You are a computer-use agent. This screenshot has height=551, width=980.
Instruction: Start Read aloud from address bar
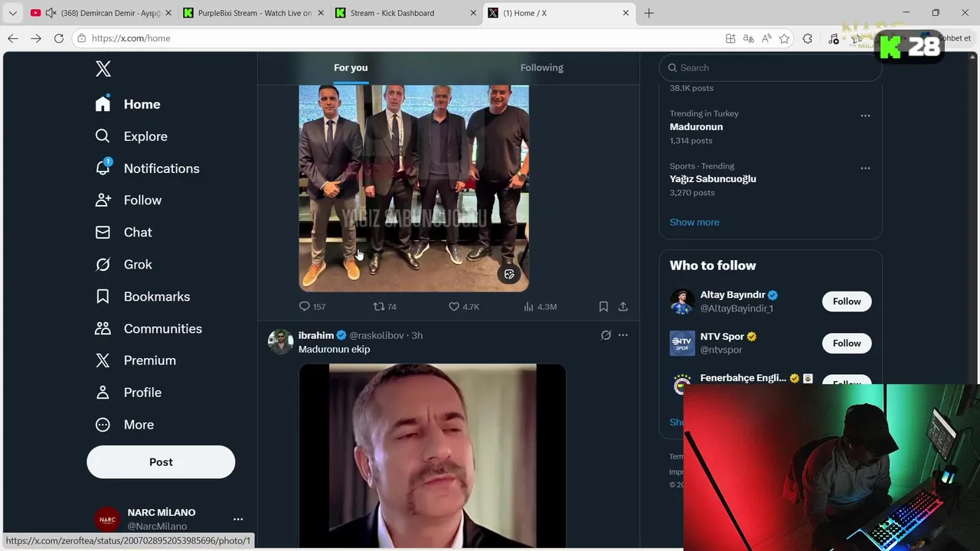[766, 38]
